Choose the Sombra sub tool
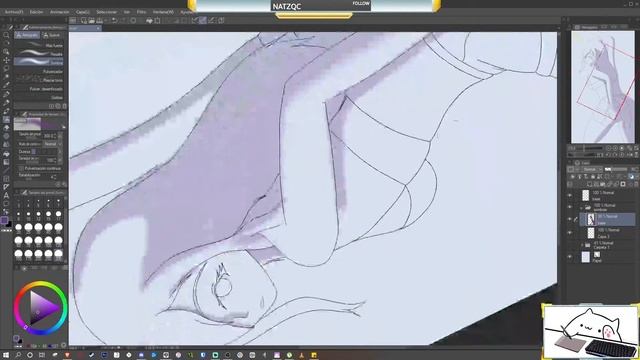 pyautogui.click(x=39, y=62)
